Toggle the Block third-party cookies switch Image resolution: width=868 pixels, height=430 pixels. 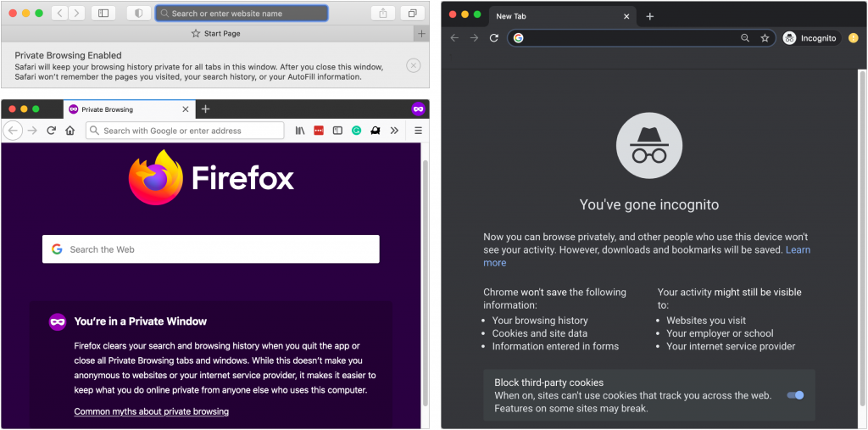tap(795, 395)
